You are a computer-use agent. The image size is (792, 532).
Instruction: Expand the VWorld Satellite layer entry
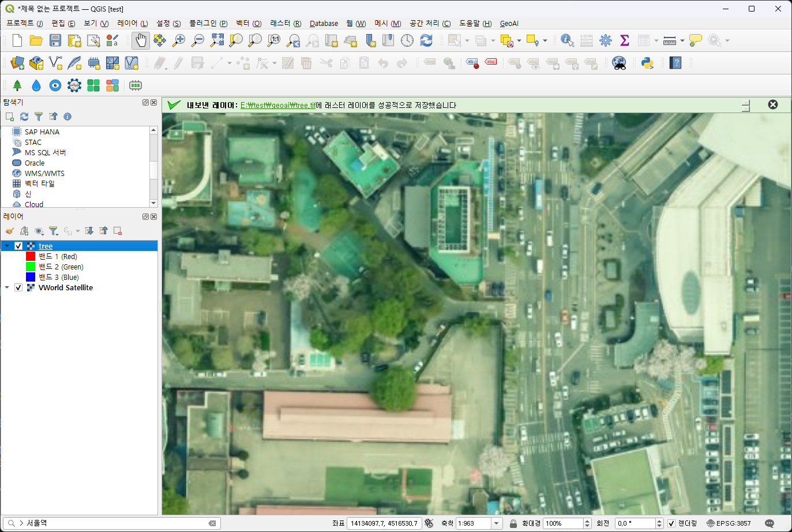pyautogui.click(x=7, y=287)
